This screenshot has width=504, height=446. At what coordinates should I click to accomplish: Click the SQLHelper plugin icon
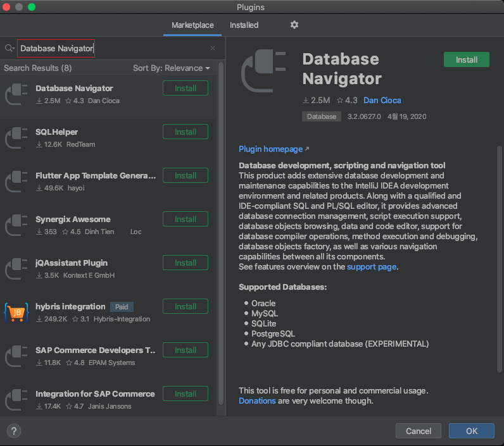(x=16, y=138)
